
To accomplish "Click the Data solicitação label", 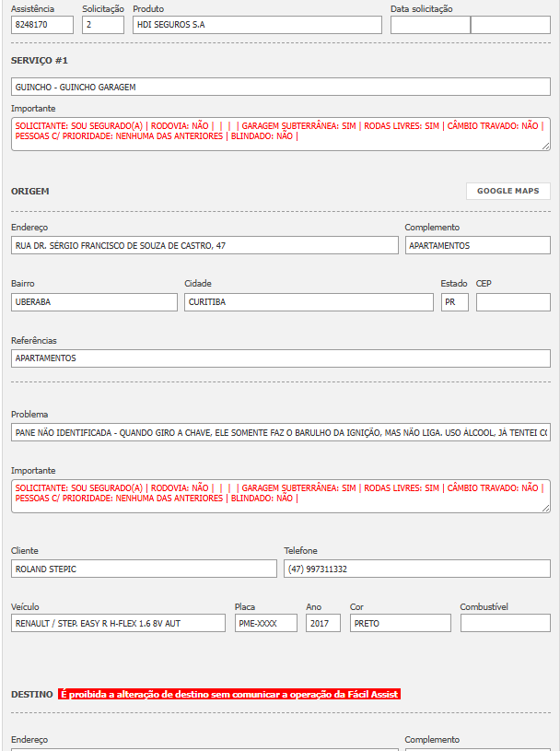I will (422, 8).
